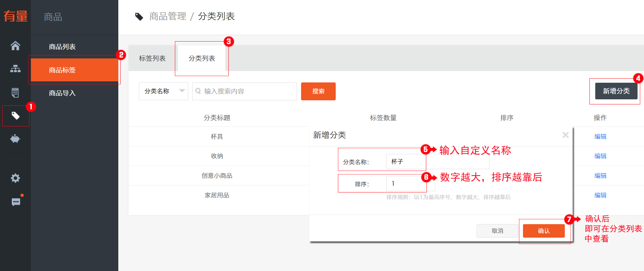Close the 新增分类 dialog
The width and height of the screenshot is (644, 271).
tap(565, 135)
